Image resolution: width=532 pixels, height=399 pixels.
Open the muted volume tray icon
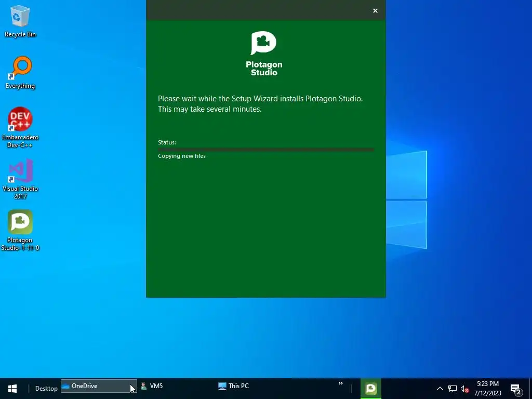click(464, 389)
